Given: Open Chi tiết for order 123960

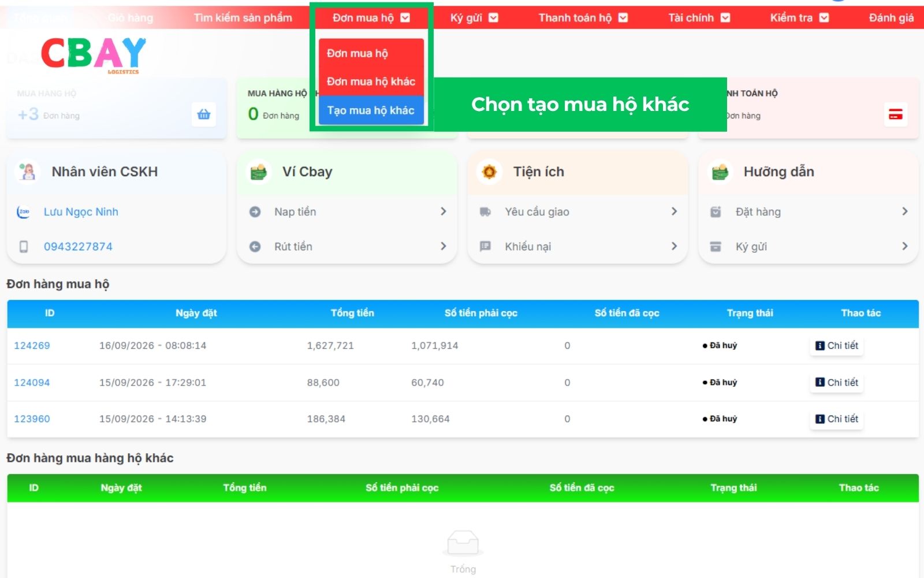Looking at the screenshot, I should pos(837,419).
